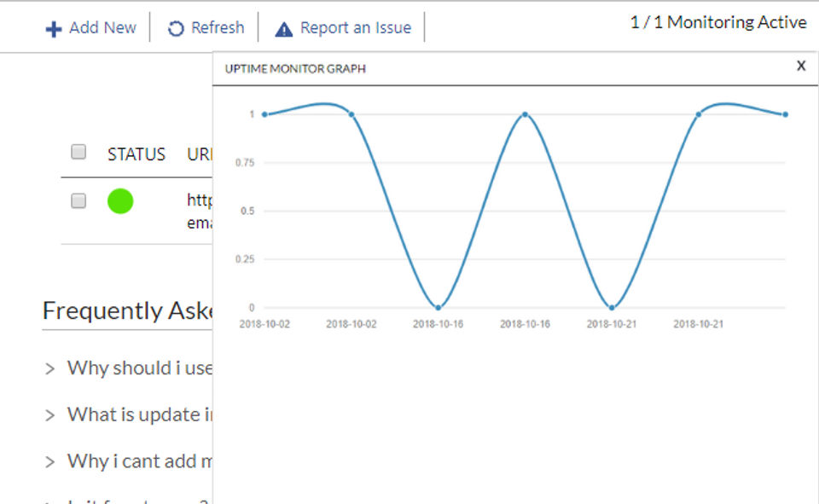Screen dimensions: 819x504
Task: Toggle the select-all checkbox in table header
Action: coord(78,153)
